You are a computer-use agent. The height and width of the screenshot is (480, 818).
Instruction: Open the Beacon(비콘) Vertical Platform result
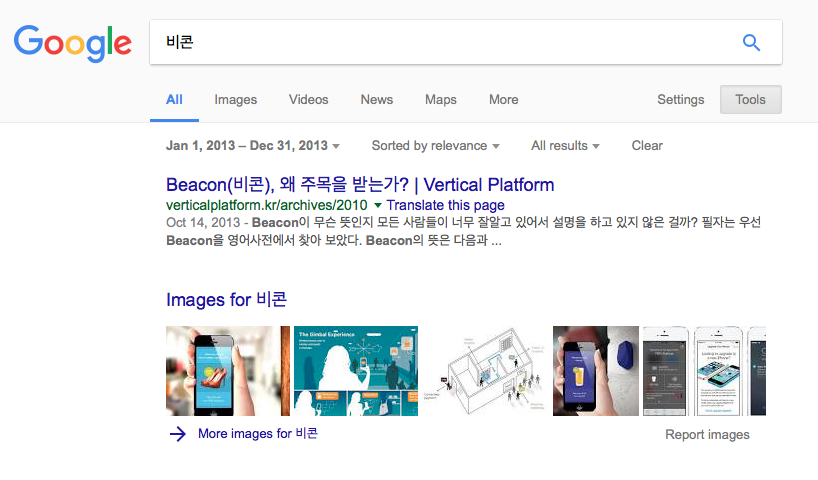point(360,185)
